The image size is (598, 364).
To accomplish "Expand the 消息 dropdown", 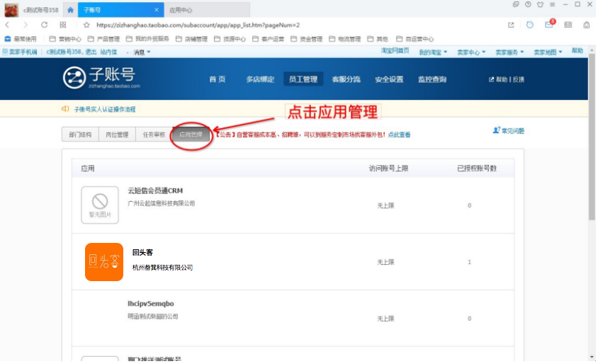I will [142, 52].
